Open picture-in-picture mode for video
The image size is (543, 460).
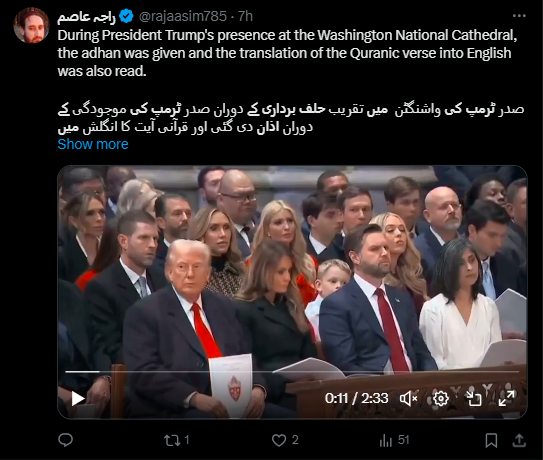click(474, 398)
